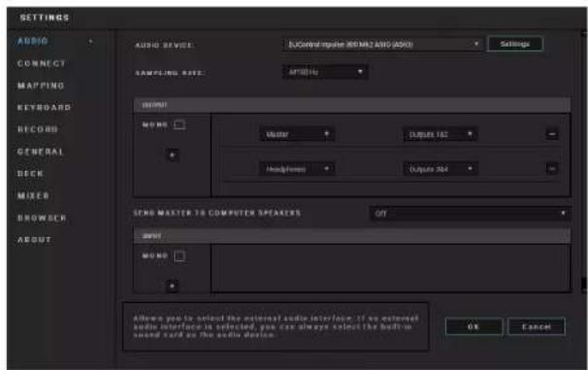Open the Browser settings section

click(x=42, y=219)
